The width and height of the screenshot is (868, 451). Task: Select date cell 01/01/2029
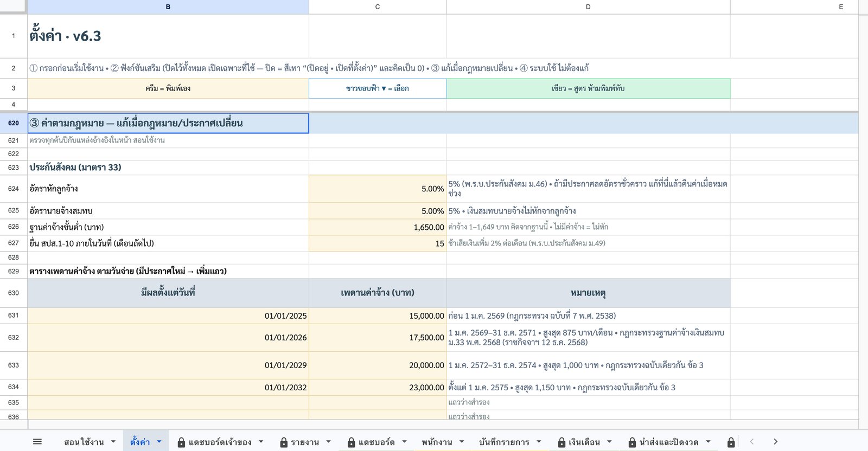click(168, 365)
